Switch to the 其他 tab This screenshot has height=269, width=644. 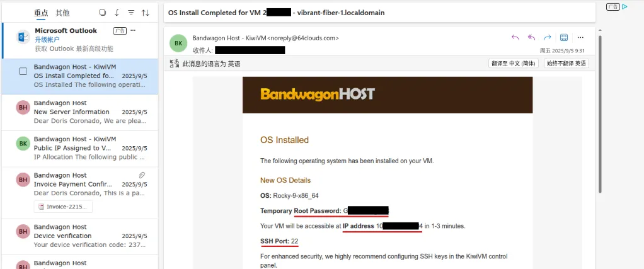[62, 13]
